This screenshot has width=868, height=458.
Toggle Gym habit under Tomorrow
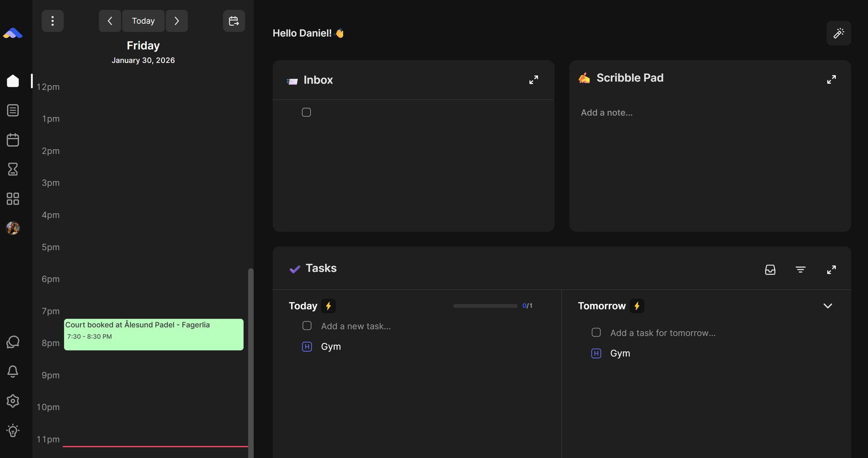point(596,353)
